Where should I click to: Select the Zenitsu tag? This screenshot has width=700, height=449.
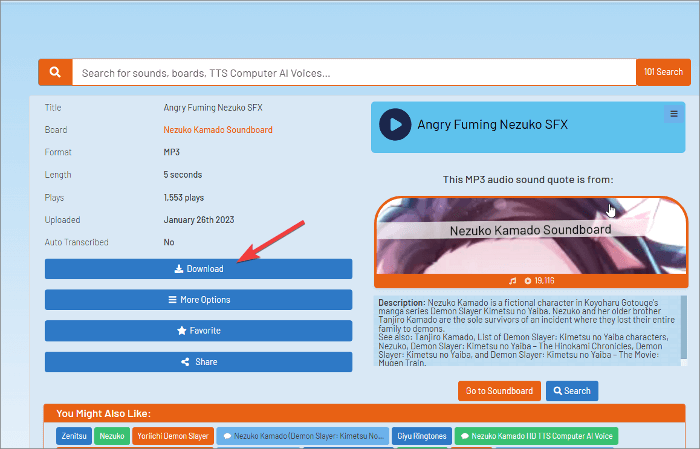click(74, 437)
